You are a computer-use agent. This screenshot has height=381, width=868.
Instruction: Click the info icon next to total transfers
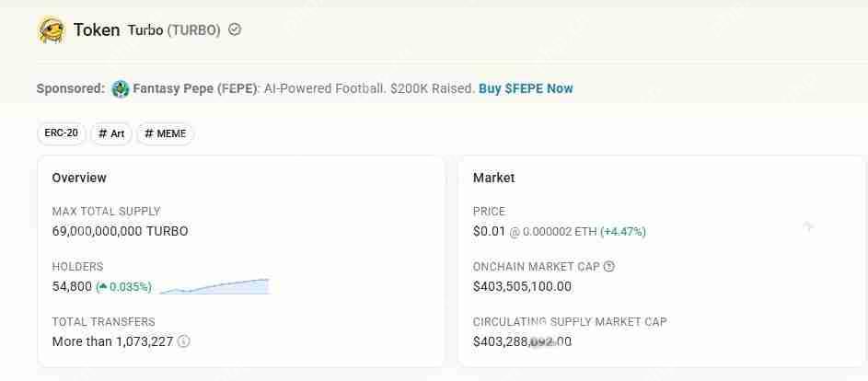coord(183,341)
